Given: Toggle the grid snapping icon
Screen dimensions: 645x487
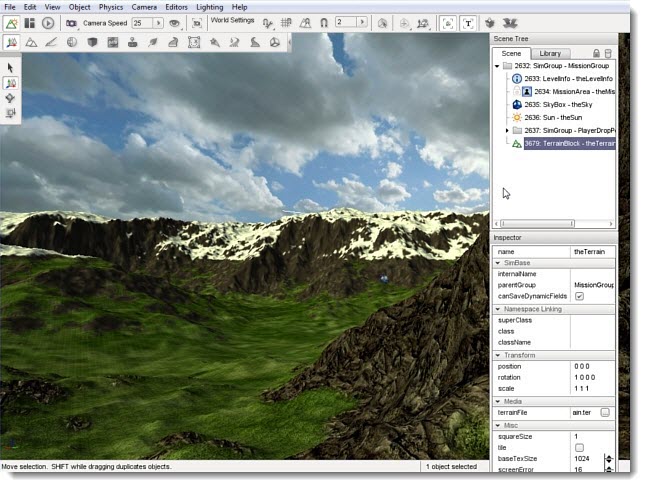Looking at the screenshot, I should (289, 22).
